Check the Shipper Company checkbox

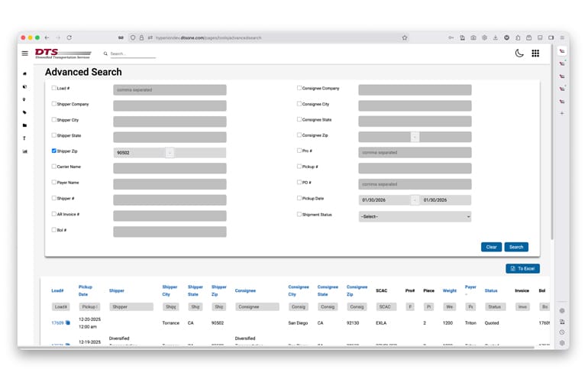(x=54, y=104)
